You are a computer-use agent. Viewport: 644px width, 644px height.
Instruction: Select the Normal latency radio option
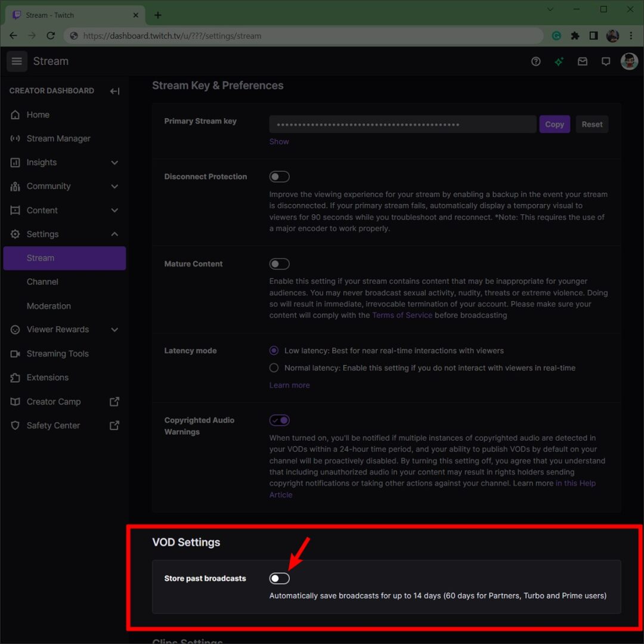(274, 368)
